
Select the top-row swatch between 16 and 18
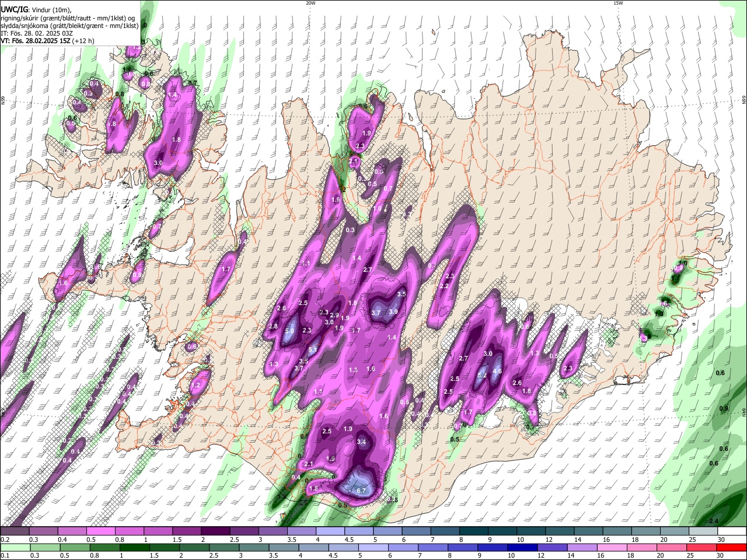(x=616, y=531)
